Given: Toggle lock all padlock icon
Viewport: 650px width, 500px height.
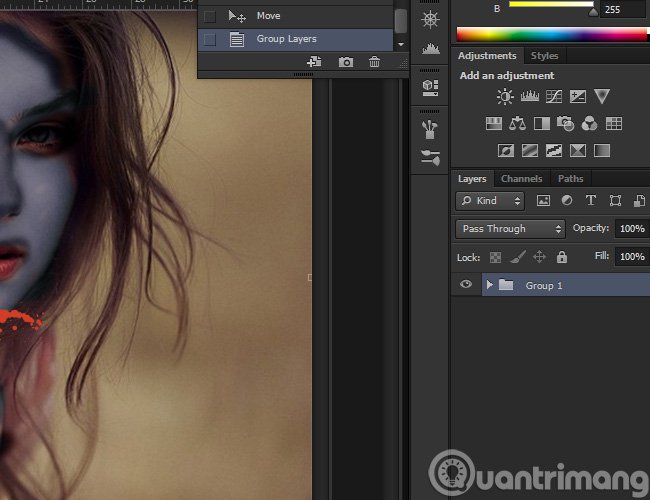Looking at the screenshot, I should pos(562,257).
